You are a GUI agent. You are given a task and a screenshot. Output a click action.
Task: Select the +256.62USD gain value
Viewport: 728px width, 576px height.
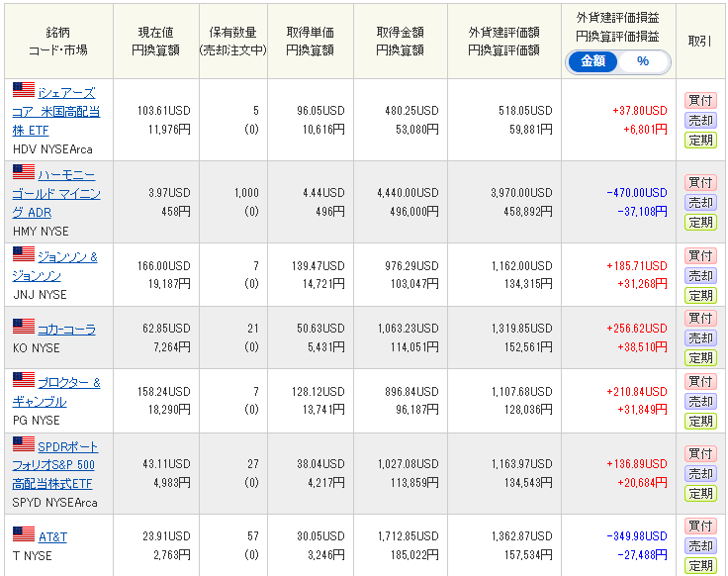point(637,329)
